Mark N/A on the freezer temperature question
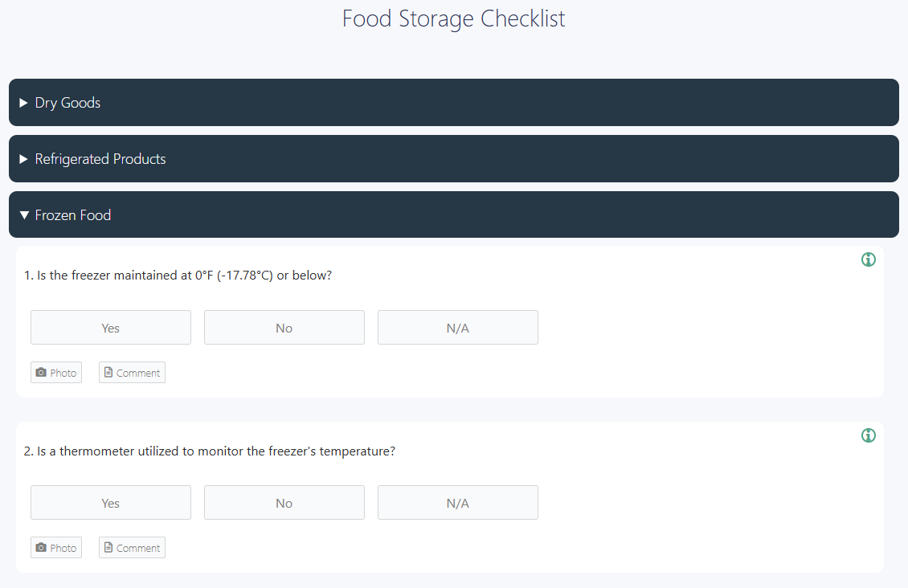Viewport: 908px width, 588px height. [x=457, y=327]
